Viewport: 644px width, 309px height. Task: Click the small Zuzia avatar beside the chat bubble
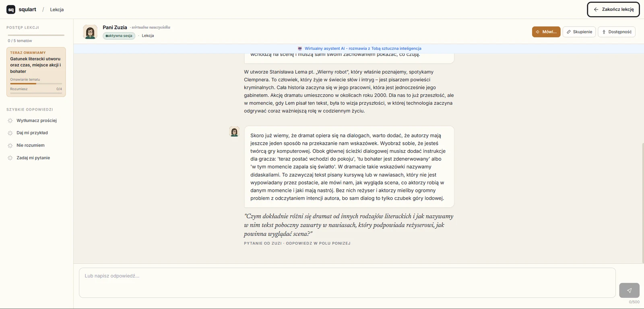click(x=234, y=132)
